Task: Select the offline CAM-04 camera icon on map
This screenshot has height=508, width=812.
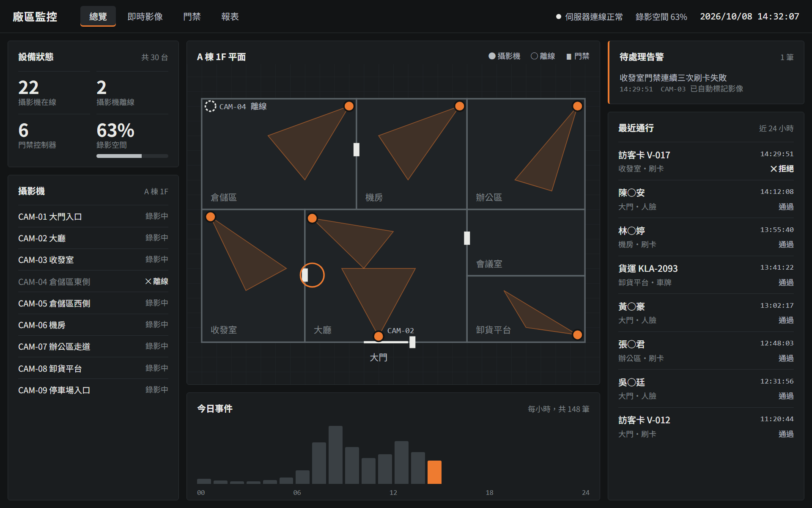Action: [210, 106]
